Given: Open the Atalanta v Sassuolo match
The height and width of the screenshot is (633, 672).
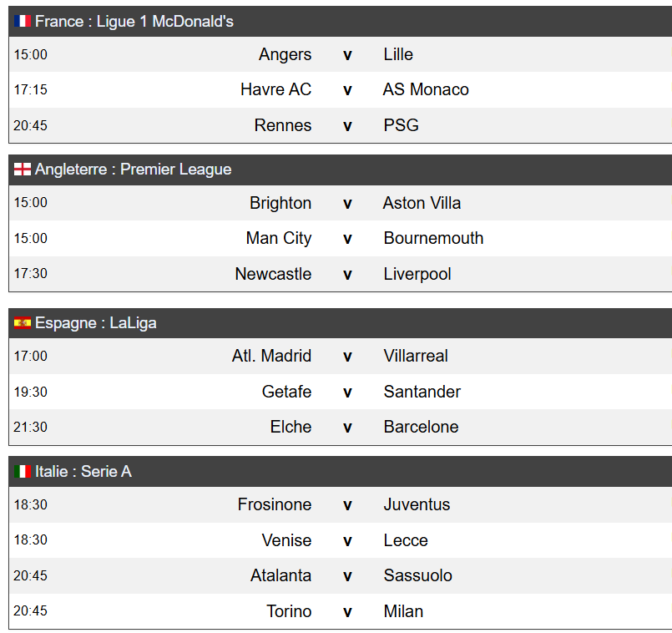Looking at the screenshot, I should coord(341,575).
